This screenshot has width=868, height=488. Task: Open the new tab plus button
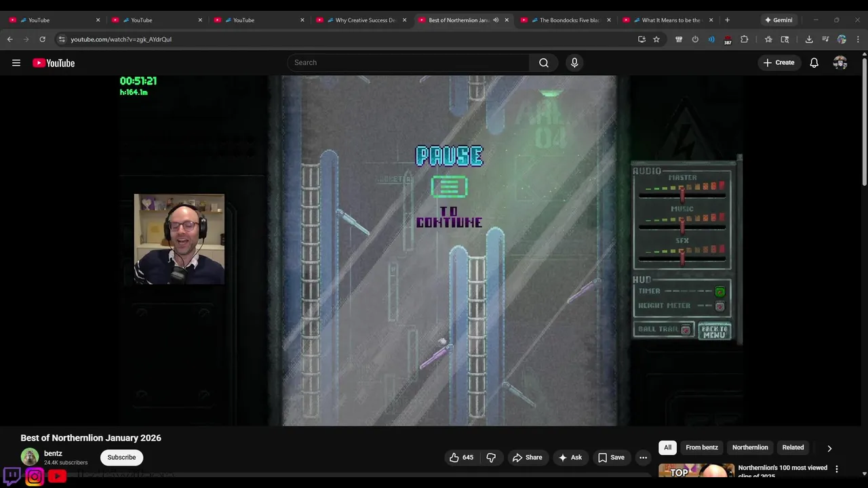[x=728, y=20]
